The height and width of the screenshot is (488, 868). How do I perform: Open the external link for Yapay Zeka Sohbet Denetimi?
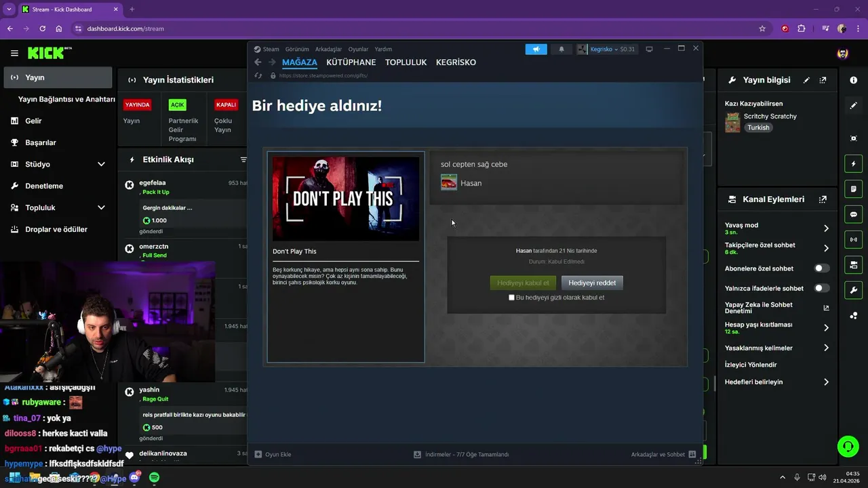click(826, 308)
